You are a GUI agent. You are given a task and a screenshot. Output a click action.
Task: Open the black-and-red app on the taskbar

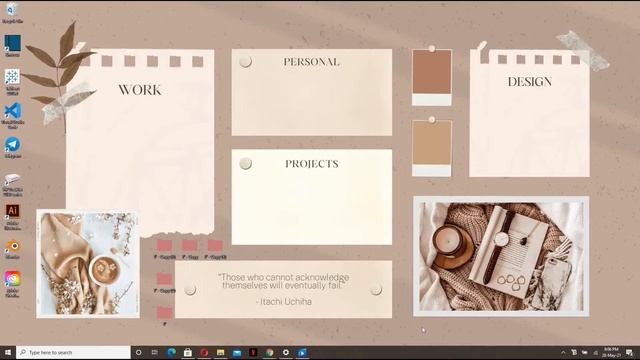[253, 352]
